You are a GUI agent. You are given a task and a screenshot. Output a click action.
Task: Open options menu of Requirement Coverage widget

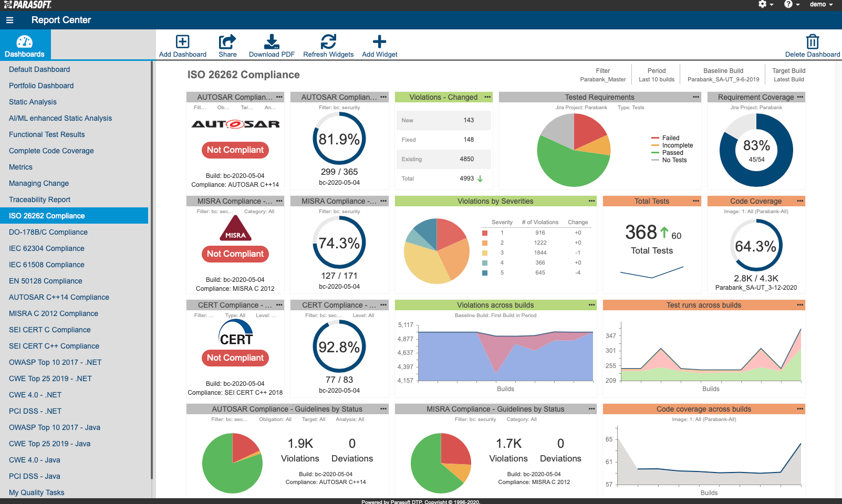coord(800,97)
